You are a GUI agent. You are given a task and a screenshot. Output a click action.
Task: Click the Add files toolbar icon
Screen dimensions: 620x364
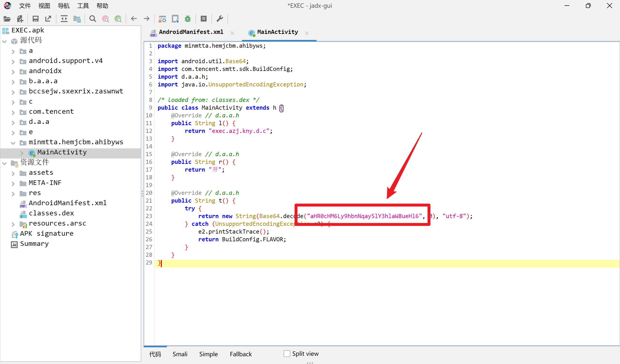pyautogui.click(x=20, y=19)
